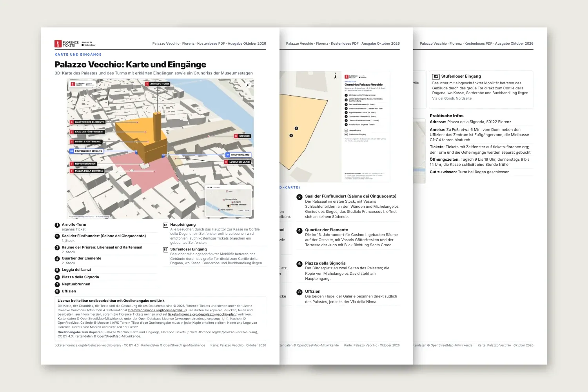Click E2 Stufenloser Eingang box on third page
588x392 pixels.
coord(481,89)
